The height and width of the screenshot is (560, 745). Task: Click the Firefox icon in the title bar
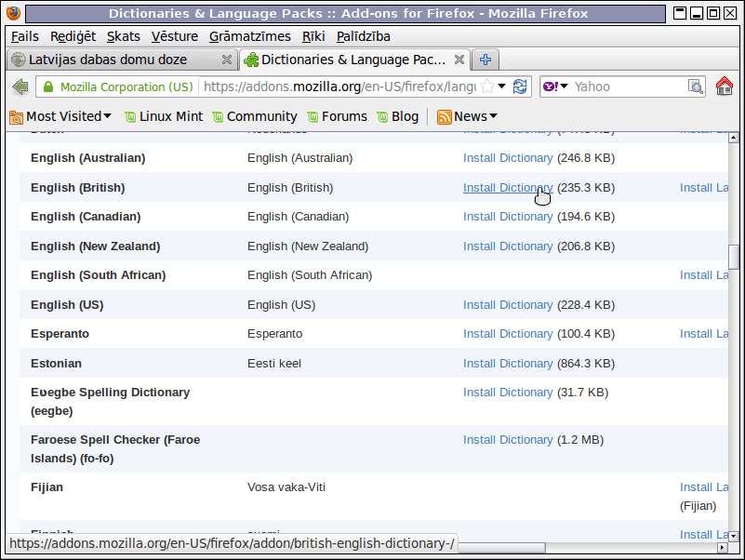[x=13, y=12]
